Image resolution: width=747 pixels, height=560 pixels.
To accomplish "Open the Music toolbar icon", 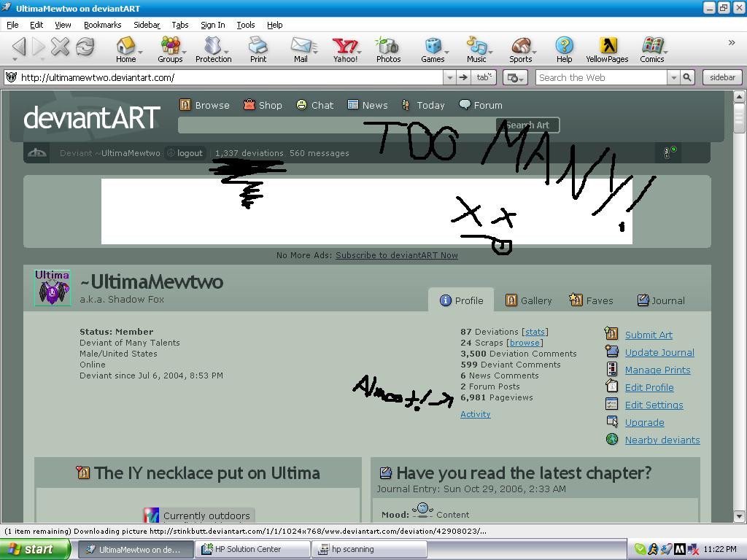I will click(x=476, y=50).
